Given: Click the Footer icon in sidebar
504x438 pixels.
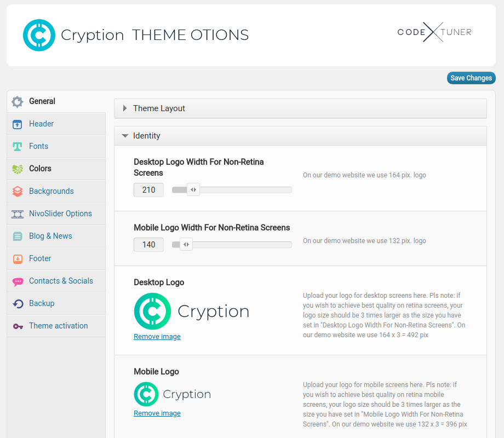Looking at the screenshot, I should point(18,259).
